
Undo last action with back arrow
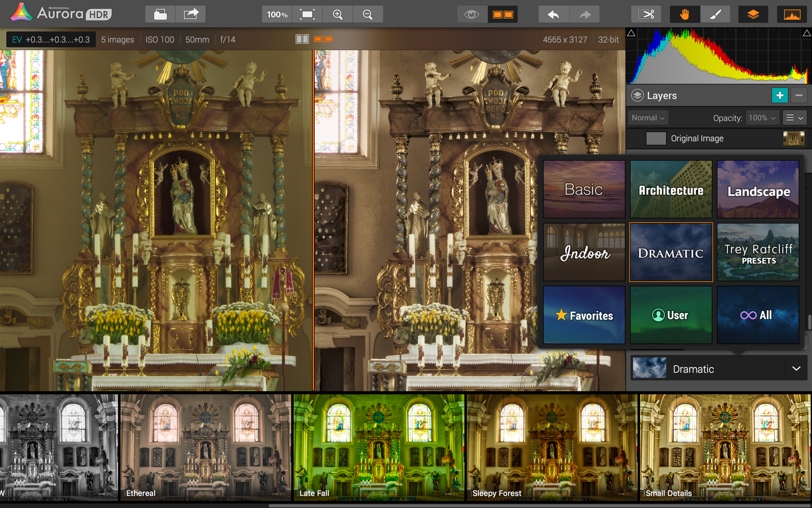tap(553, 14)
